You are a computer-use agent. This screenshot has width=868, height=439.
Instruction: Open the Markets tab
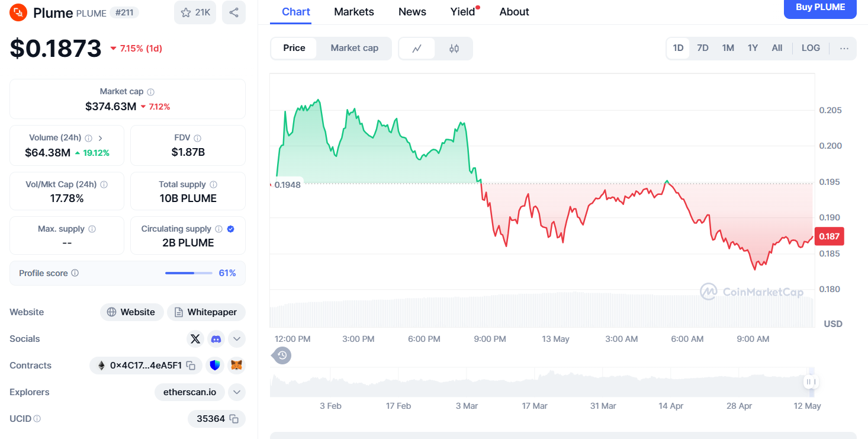(354, 12)
